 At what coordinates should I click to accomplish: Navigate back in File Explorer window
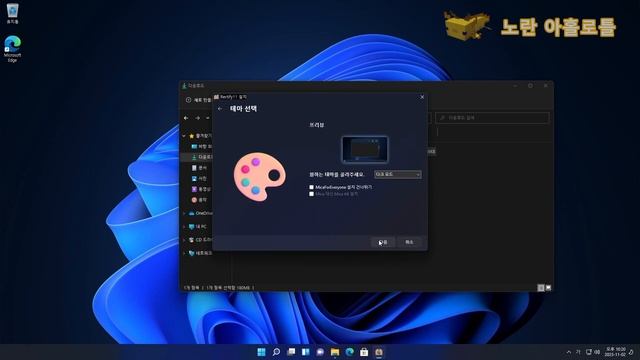186,118
